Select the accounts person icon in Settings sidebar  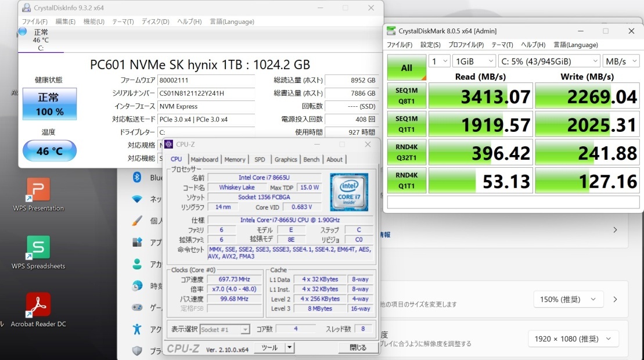tap(137, 264)
